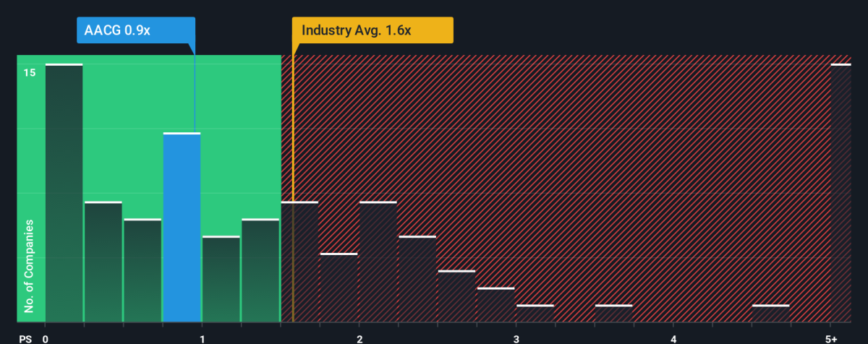Click the bar just right of PS 1
868x344 pixels.
coord(221,279)
